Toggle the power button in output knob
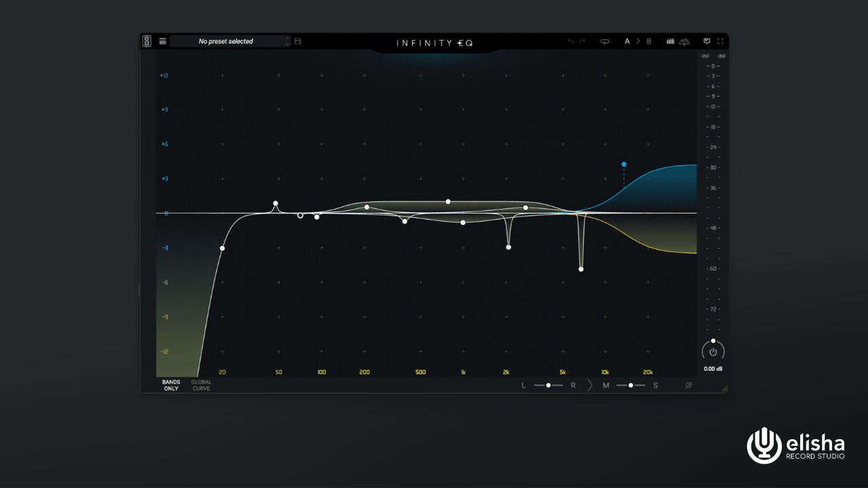Image resolution: width=868 pixels, height=488 pixels. pos(713,352)
